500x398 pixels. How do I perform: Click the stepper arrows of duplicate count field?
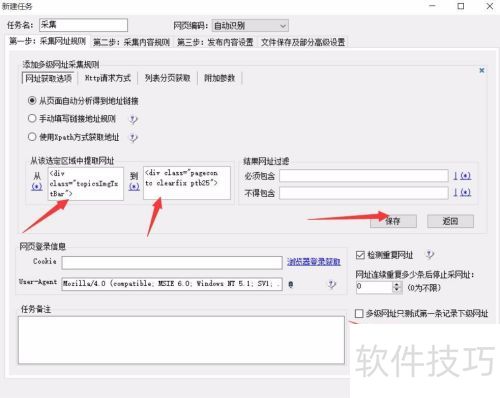396,287
